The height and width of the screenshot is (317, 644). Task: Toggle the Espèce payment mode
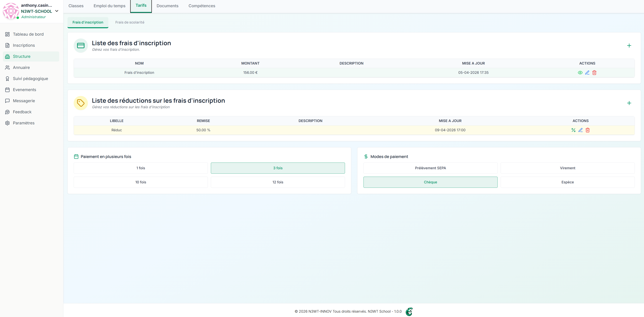(567, 182)
